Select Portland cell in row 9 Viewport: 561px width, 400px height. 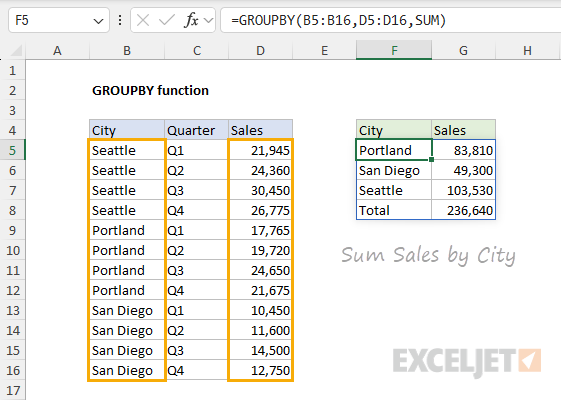click(x=127, y=230)
